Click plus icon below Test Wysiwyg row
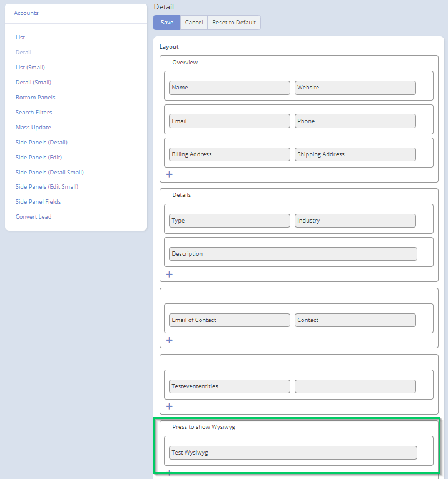This screenshot has height=479, width=448. 170,472
